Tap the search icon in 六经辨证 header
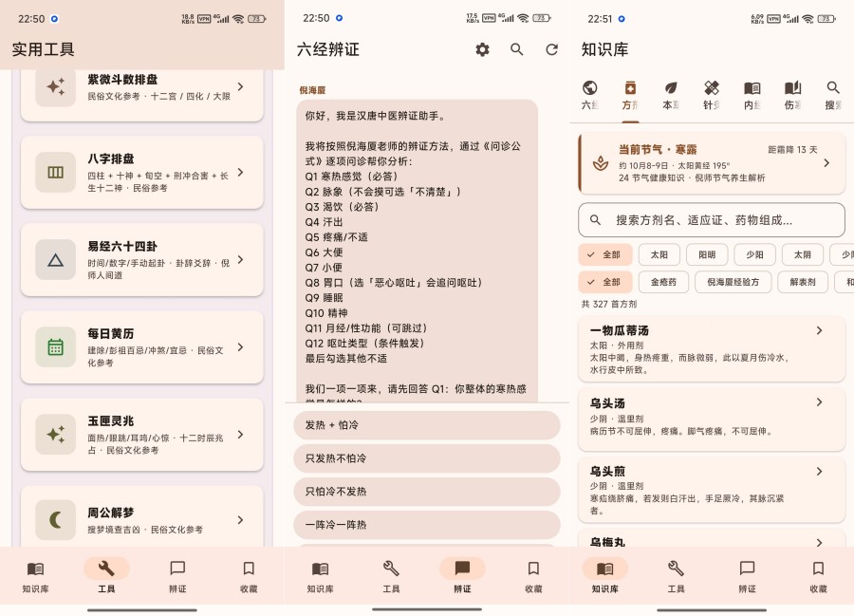 click(x=517, y=49)
